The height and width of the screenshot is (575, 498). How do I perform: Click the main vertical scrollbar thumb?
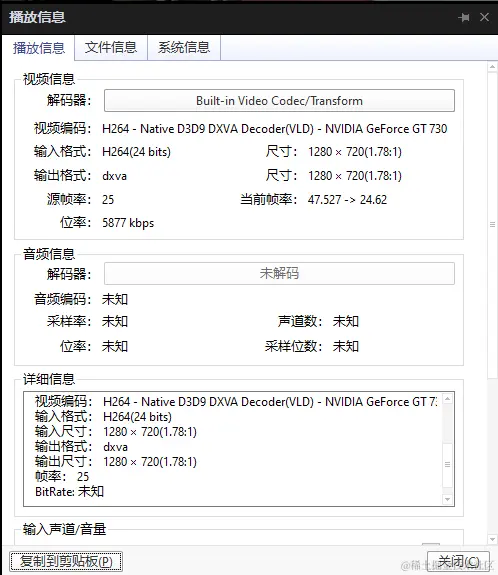click(x=492, y=224)
